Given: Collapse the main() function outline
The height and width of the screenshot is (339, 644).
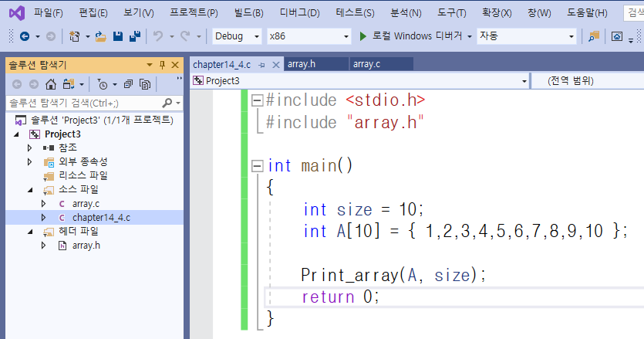Looking at the screenshot, I should click(x=257, y=166).
